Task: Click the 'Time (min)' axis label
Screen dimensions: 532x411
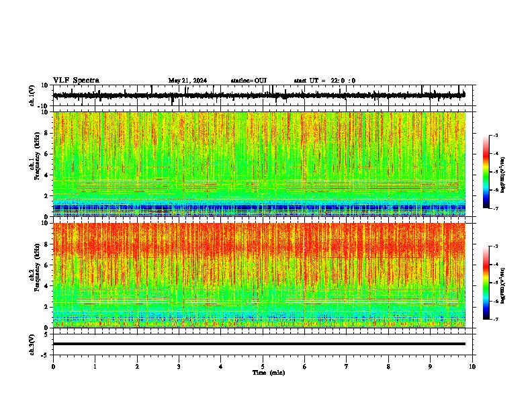Action: click(x=269, y=373)
